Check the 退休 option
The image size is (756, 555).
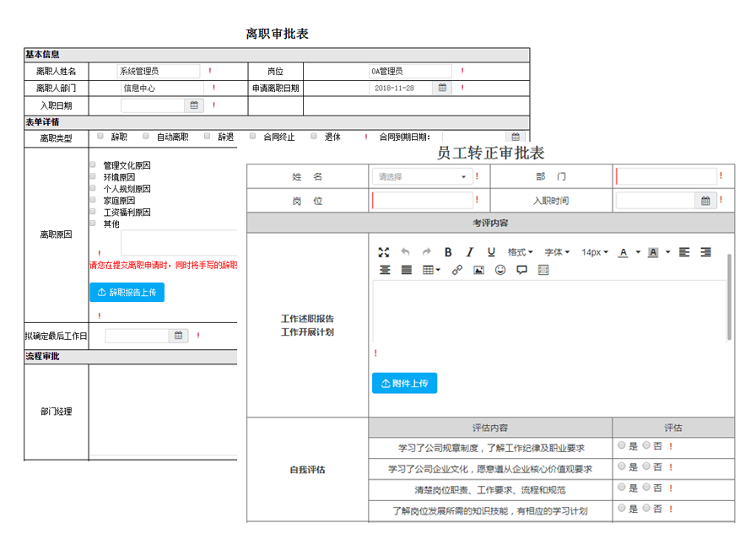point(314,136)
